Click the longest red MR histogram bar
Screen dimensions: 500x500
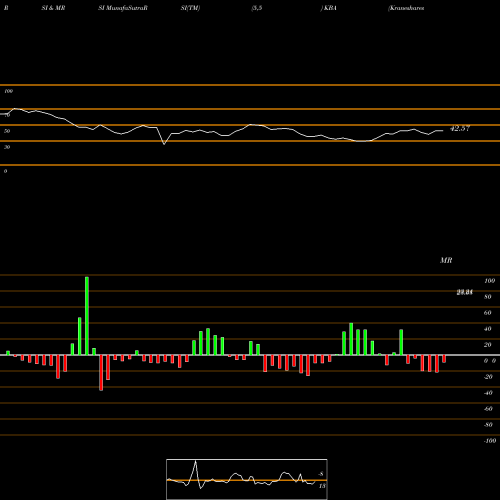[x=101, y=373]
